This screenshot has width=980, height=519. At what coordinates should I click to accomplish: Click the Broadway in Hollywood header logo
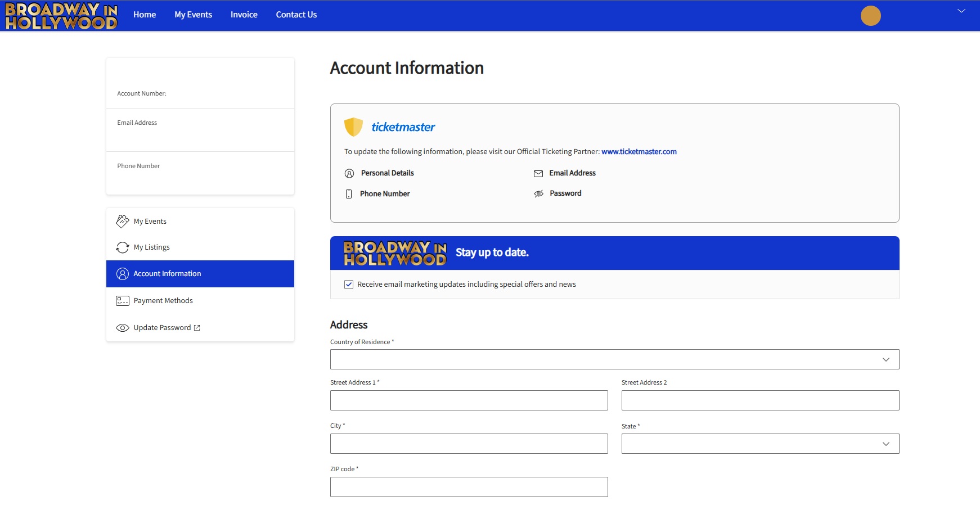coord(61,16)
